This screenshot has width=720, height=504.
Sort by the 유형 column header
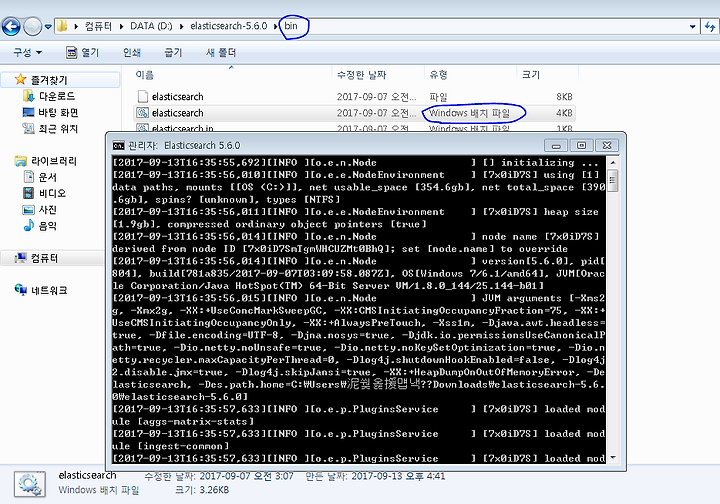(x=438, y=74)
